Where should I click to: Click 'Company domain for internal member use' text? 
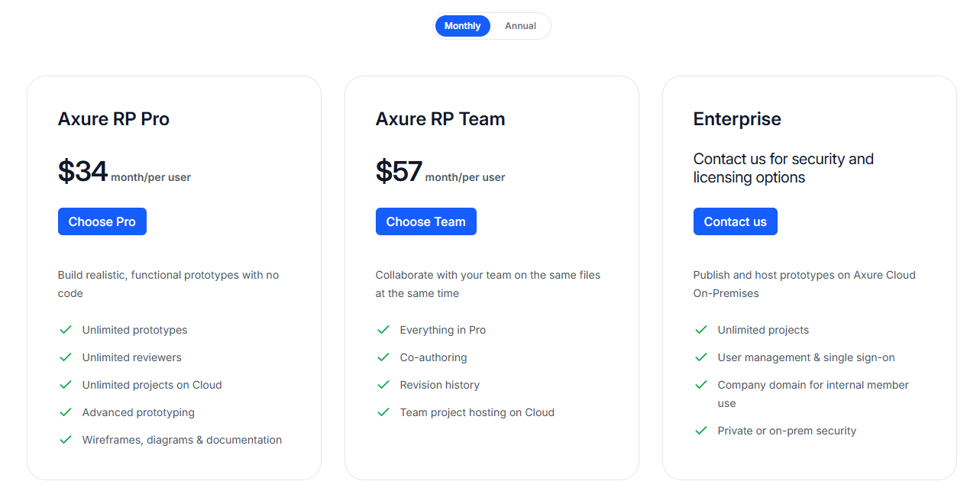pyautogui.click(x=813, y=394)
